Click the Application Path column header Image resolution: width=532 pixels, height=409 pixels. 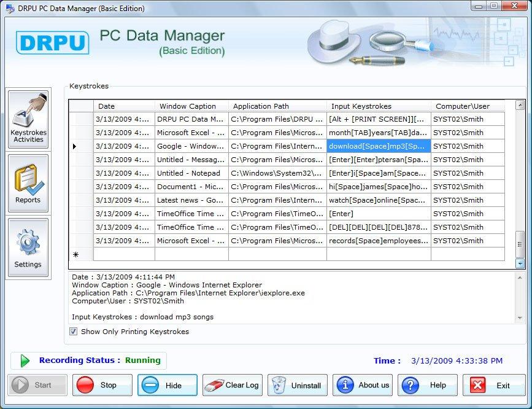pos(260,106)
